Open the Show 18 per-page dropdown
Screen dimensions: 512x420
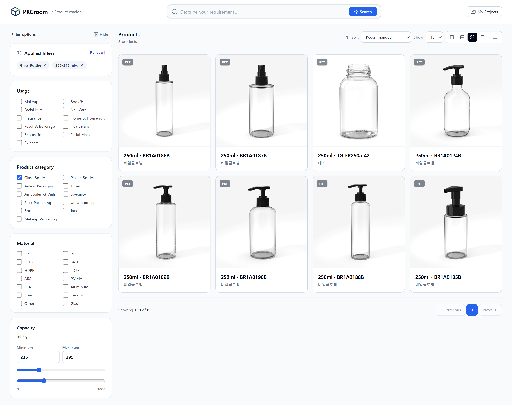coord(434,37)
